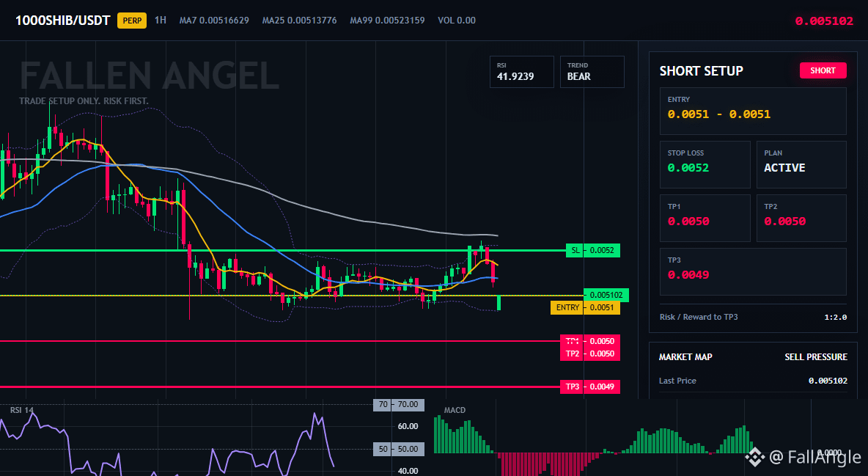Viewport: 868px width, 476px height.
Task: Click the 1:2.0 risk reward value
Action: pos(835,318)
